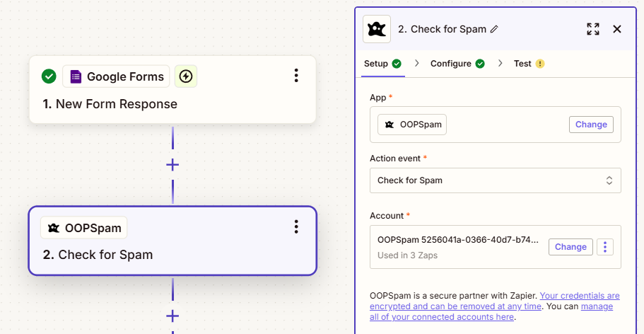Image resolution: width=644 pixels, height=334 pixels.
Task: Click the up-down arrows in Action event field
Action: 609,180
